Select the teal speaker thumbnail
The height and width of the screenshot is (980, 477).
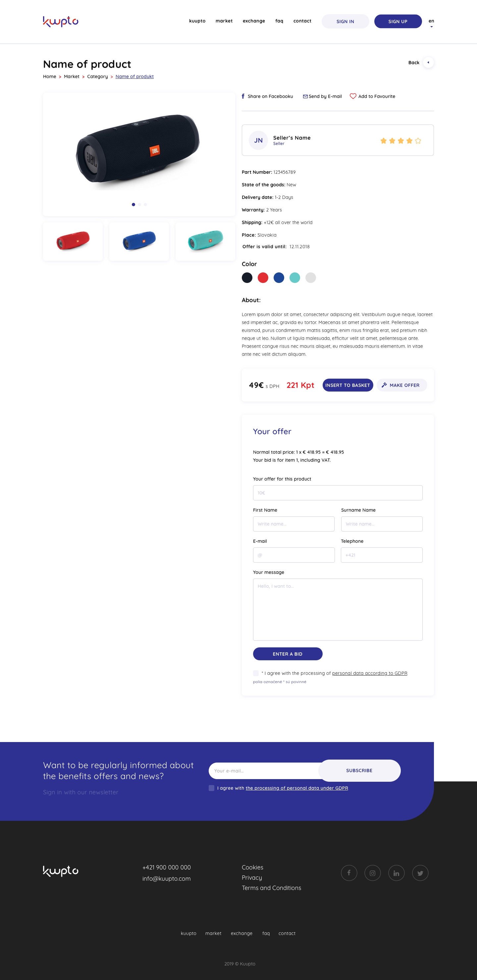205,242
